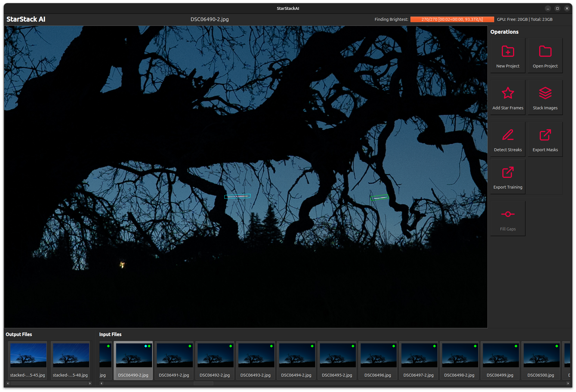Run Detect Streaks pencil icon
The image size is (576, 392).
(508, 135)
